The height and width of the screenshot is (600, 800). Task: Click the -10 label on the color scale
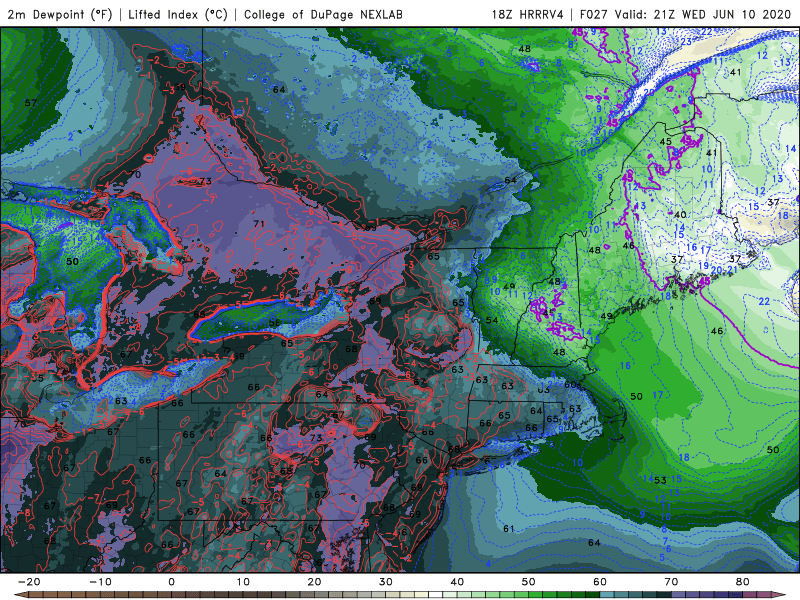pyautogui.click(x=100, y=582)
